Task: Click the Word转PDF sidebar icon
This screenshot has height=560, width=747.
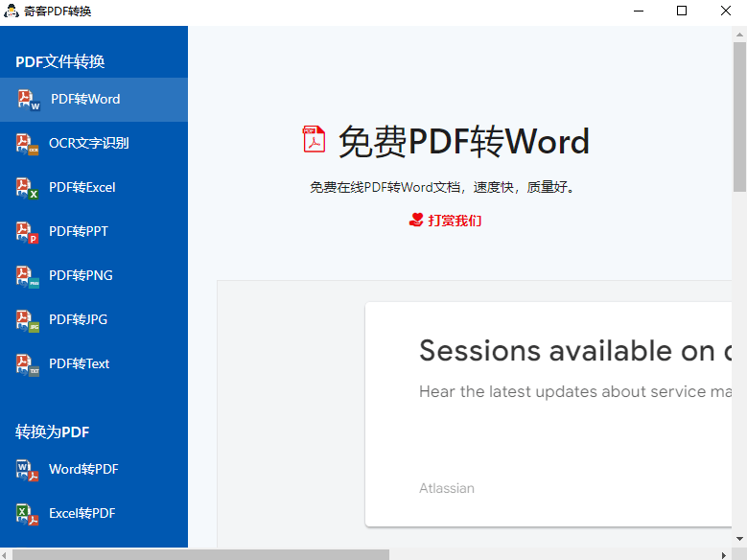Action: tap(27, 470)
